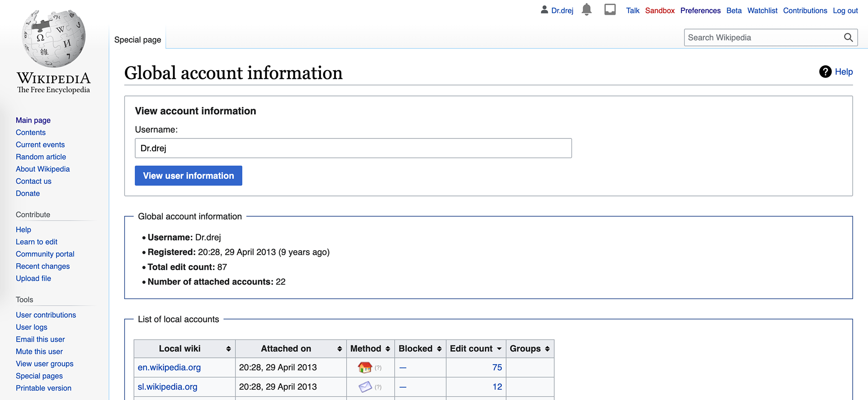Open the Beta features link
The image size is (868, 400).
(x=734, y=10)
